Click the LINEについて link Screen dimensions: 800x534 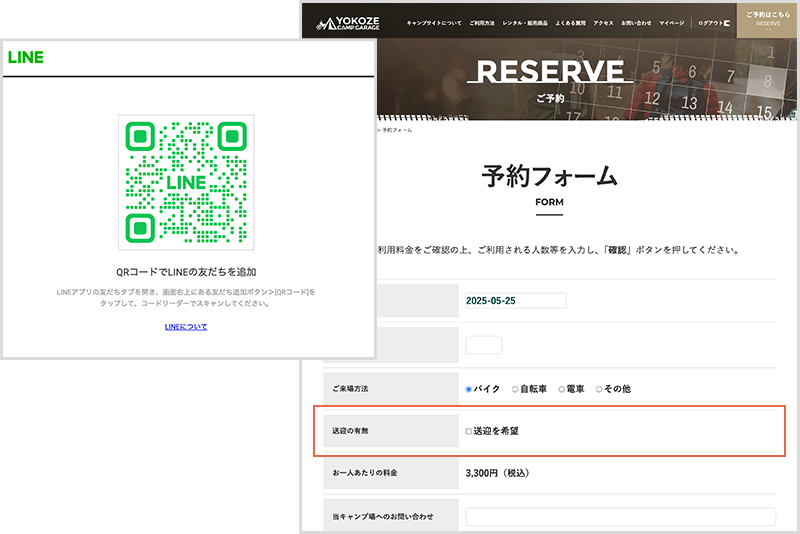pos(186,327)
